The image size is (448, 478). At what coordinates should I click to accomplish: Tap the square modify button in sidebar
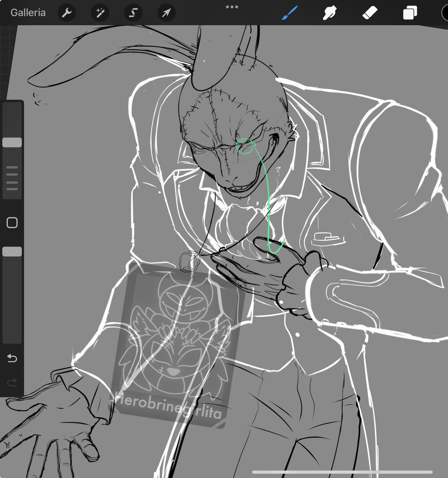(x=12, y=223)
